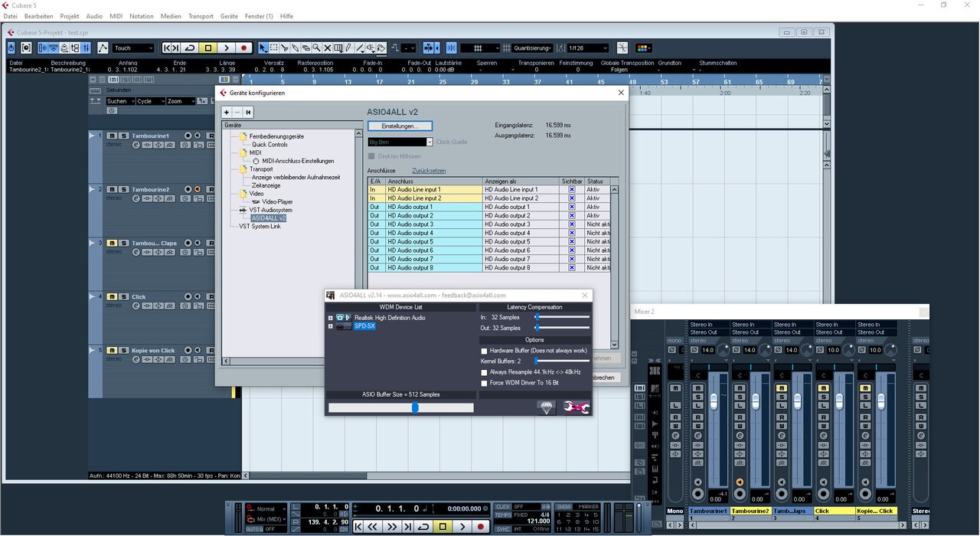This screenshot has width=980, height=536.
Task: Click the wrench advanced options icon
Action: tap(577, 407)
